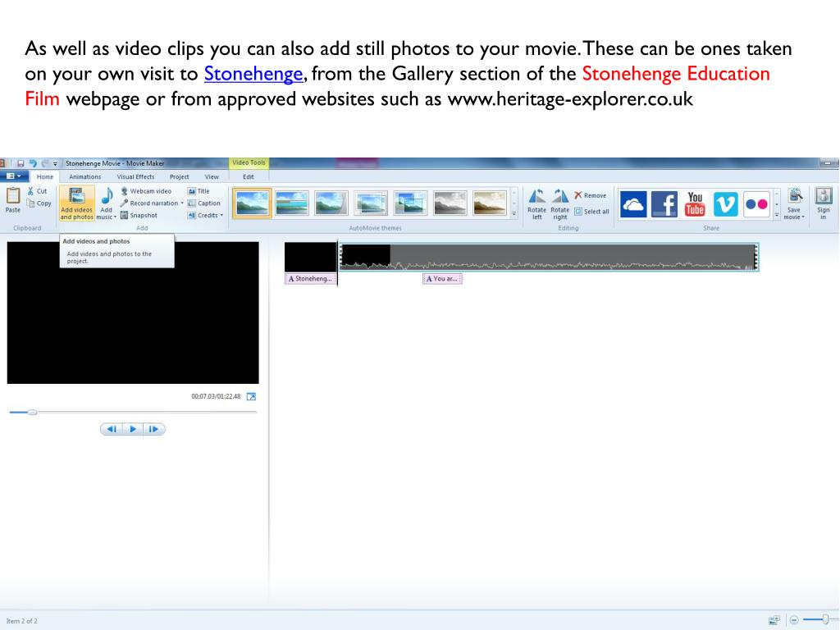Select the second AutoMovie theme thumbnail
This screenshot has height=630, width=840.
point(291,203)
